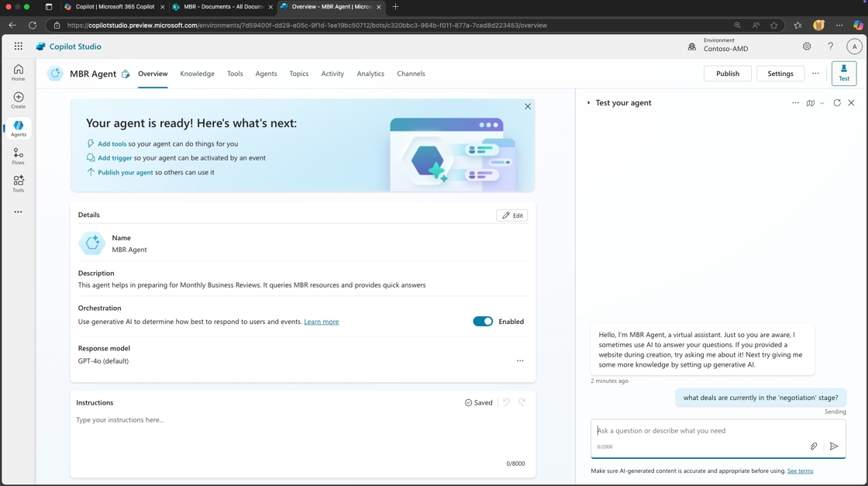Open the settings gear in header
868x486 pixels.
coord(807,47)
